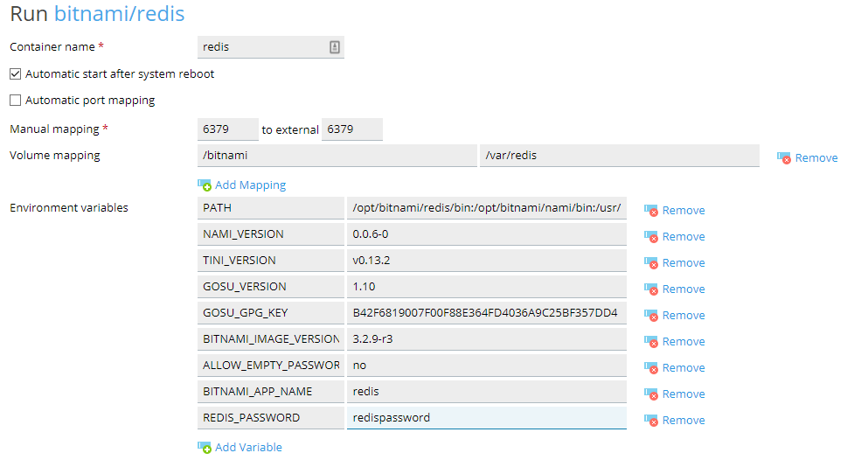Click the 'Container name' label
The image size is (868, 460).
52,47
